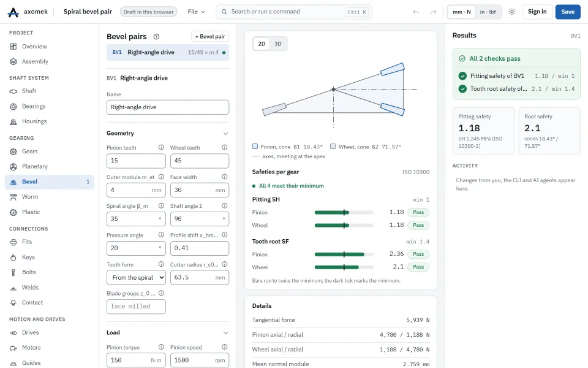
Task: Show info for Pinion speed
Action: [x=225, y=347]
